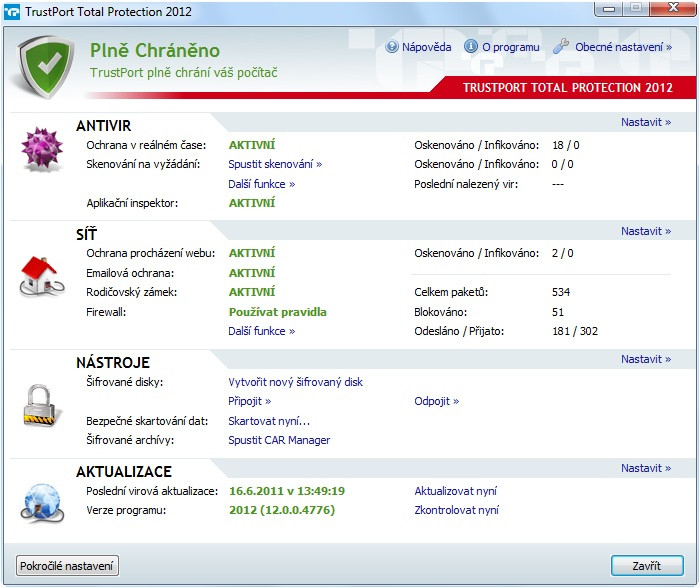This screenshot has width=700, height=588.
Task: Click the TRUSTPORT TOTAL PROTECTION 2012 red banner
Action: tap(567, 87)
